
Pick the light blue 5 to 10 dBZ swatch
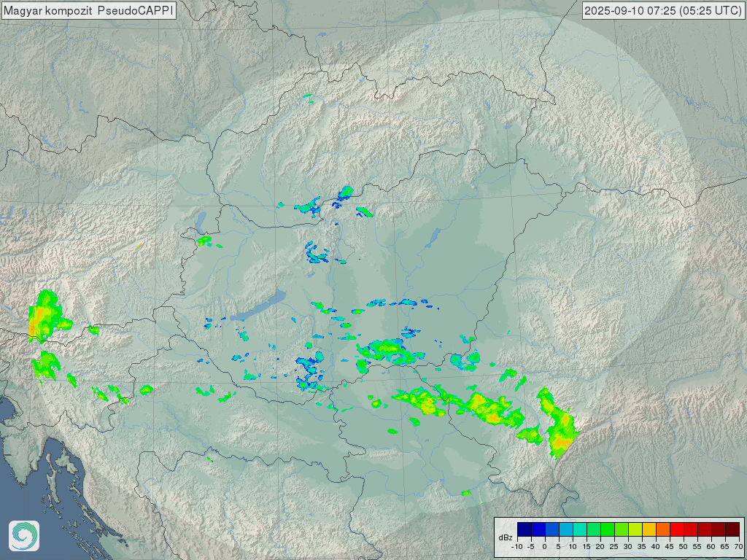pos(566,529)
